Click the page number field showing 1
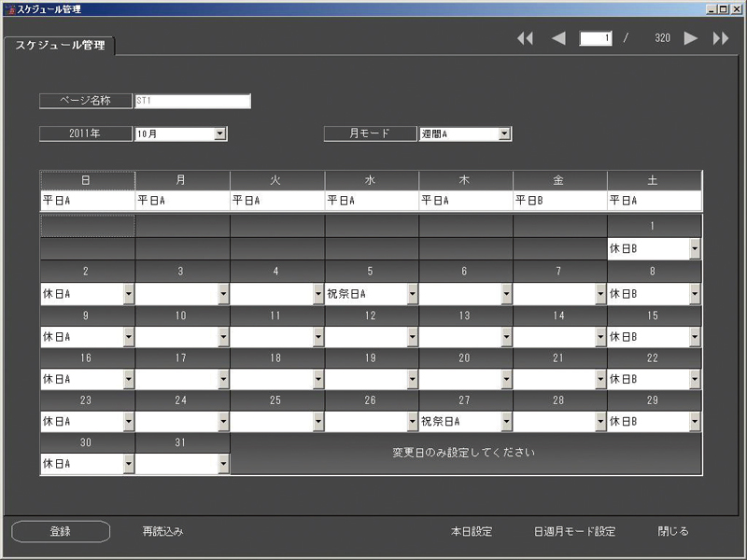Viewport: 747px width, 560px height. point(596,38)
